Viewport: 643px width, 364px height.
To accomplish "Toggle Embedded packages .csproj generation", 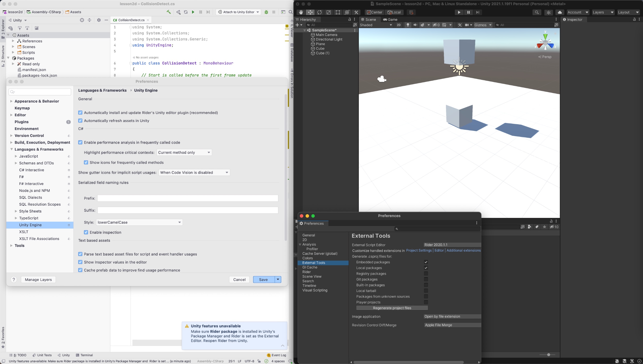I will (426, 262).
